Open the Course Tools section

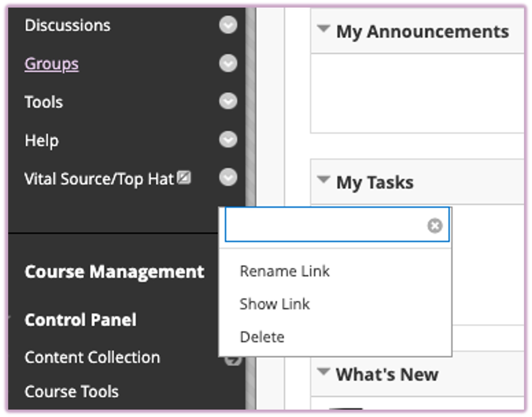click(x=71, y=391)
